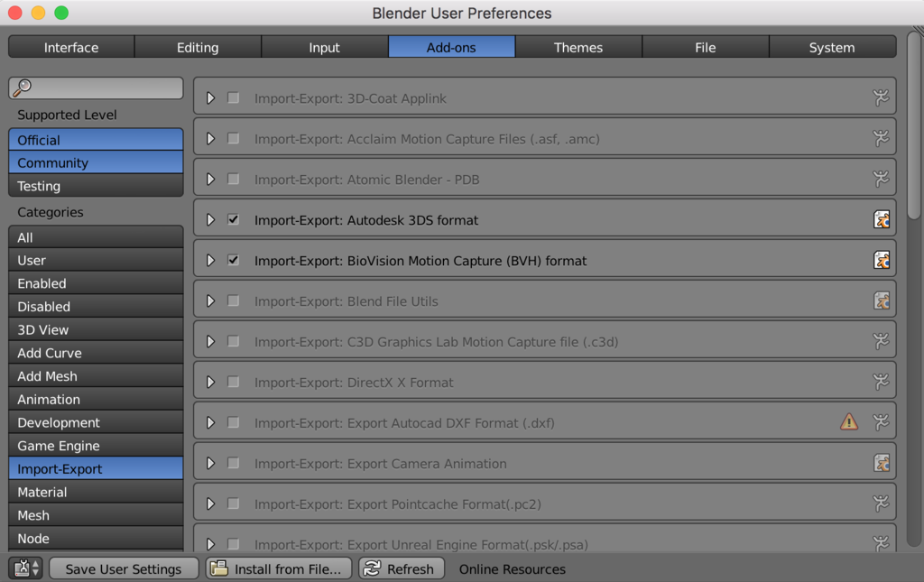The image size is (924, 582).
Task: Enable the Acclaim Motion Capture Files checkbox
Action: pos(234,138)
